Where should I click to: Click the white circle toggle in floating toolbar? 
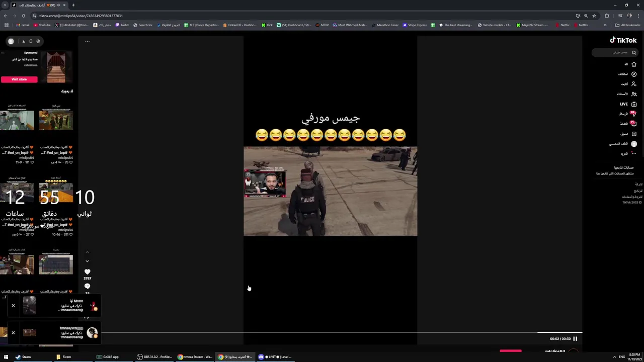[x=11, y=41]
